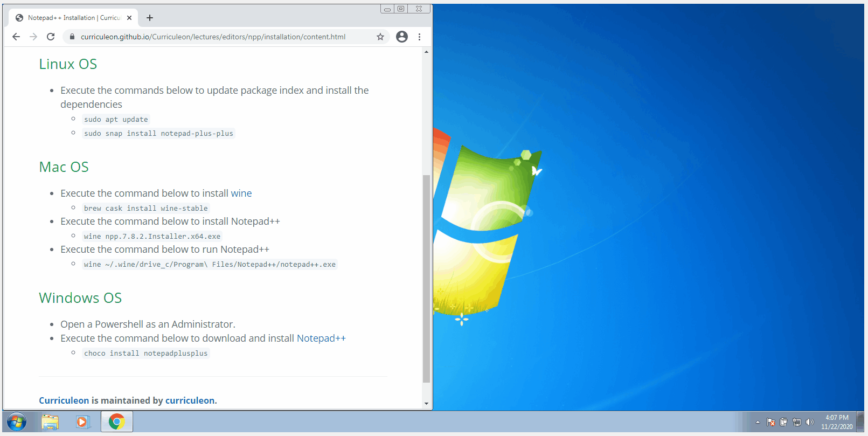This screenshot has width=868, height=436.
Task: Open Windows Explorer from taskbar
Action: click(50, 422)
